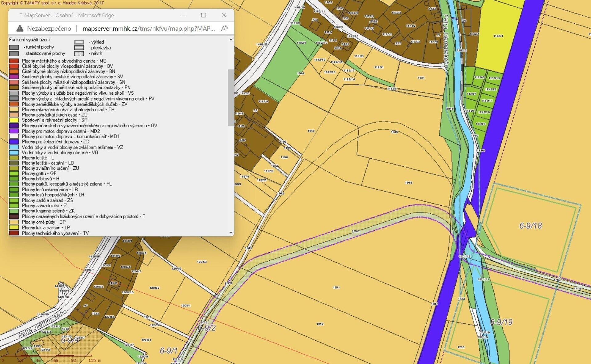Screen dimensions: 591x364
Task: Click the blue ZD železniční dopravu swatch
Action: click(14, 142)
